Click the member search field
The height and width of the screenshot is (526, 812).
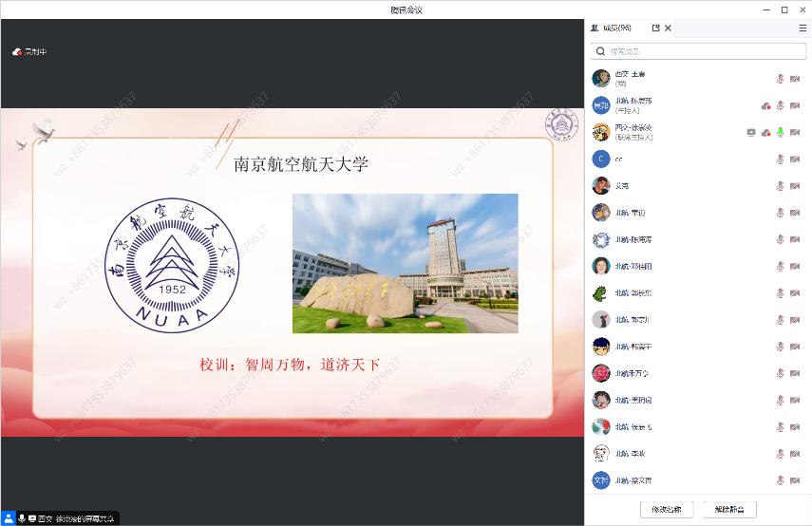698,51
